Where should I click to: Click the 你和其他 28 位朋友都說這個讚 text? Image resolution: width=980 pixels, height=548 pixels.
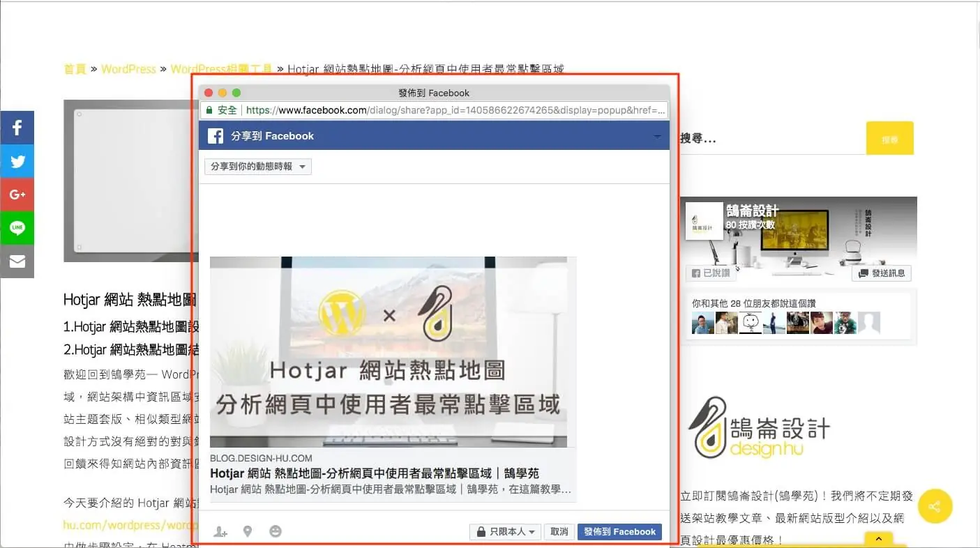coord(753,303)
